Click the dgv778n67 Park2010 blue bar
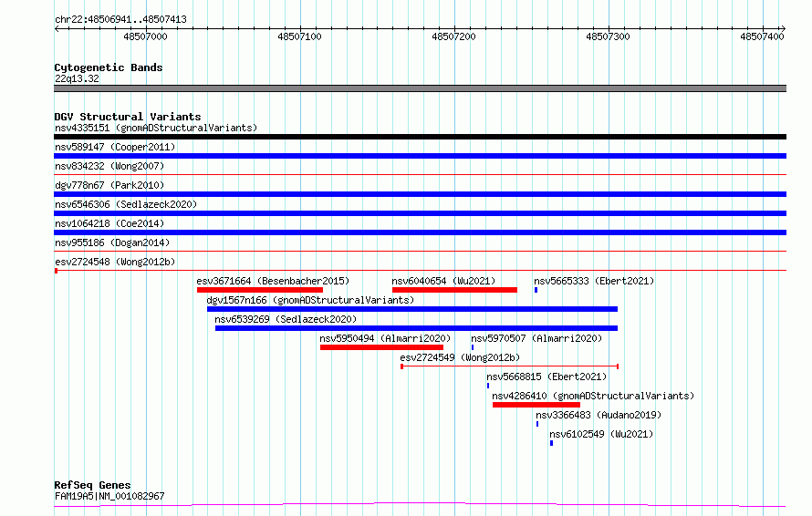812x516 pixels. 420,194
